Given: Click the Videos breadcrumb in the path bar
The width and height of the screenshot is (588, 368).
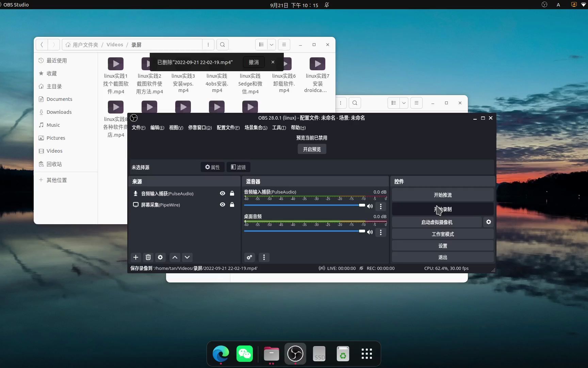Looking at the screenshot, I should [x=115, y=45].
